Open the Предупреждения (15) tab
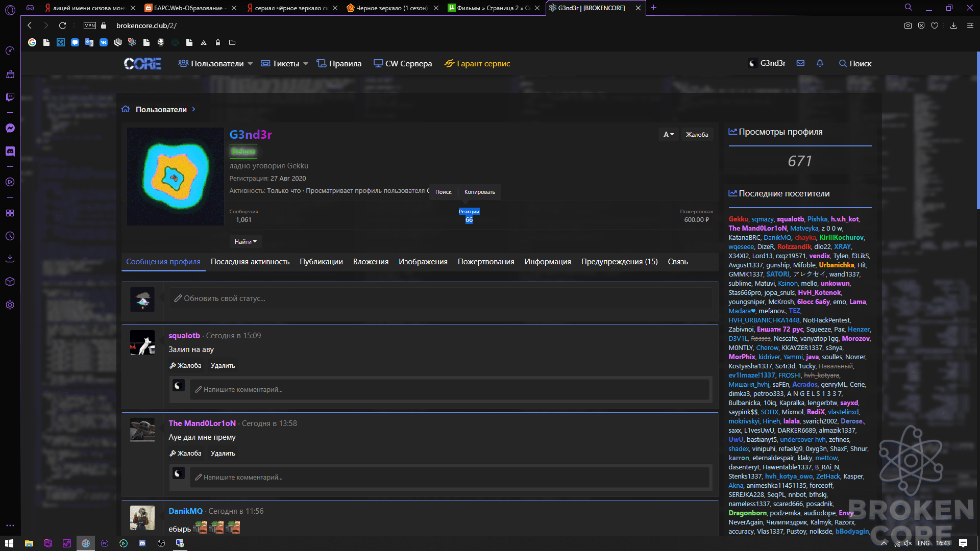The width and height of the screenshot is (980, 551). click(x=619, y=262)
